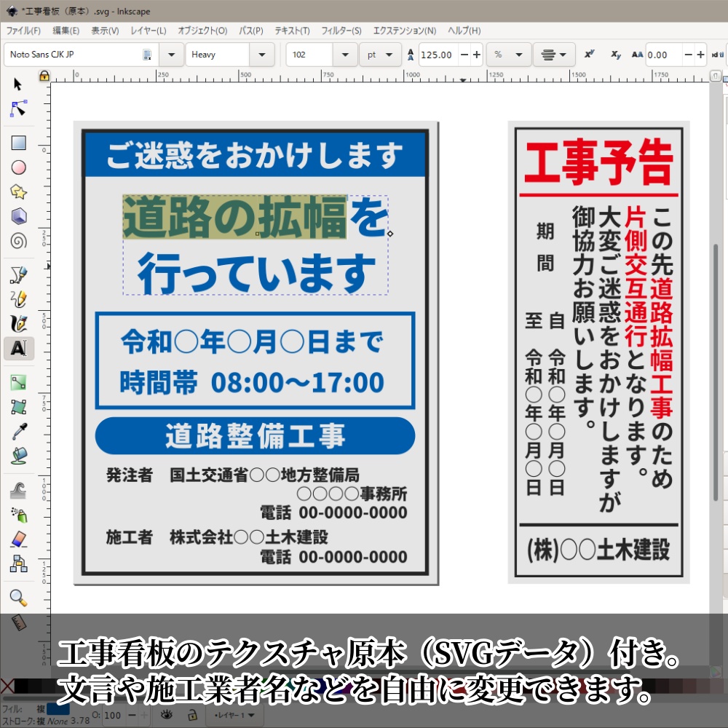Pick the black swatch in the palette
This screenshot has height=728, width=728.
[21, 686]
